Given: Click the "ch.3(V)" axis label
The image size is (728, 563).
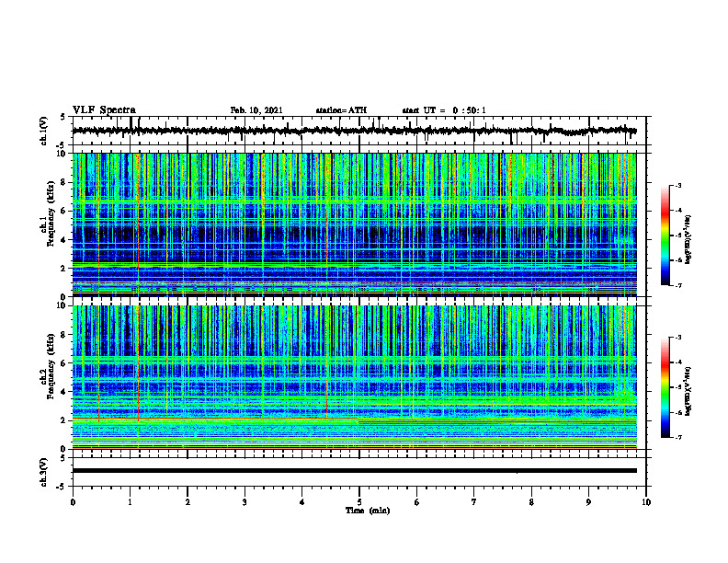Looking at the screenshot, I should 44,472.
